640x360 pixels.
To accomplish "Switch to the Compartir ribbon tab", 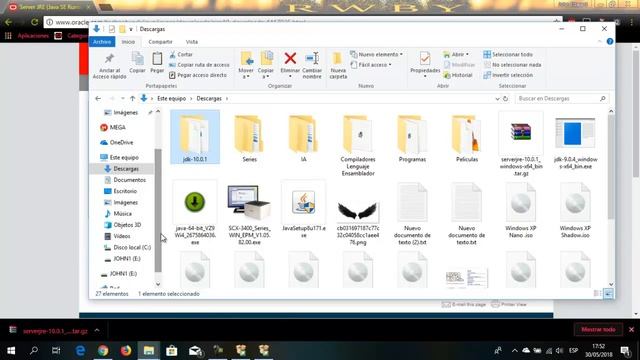I will pos(160,42).
